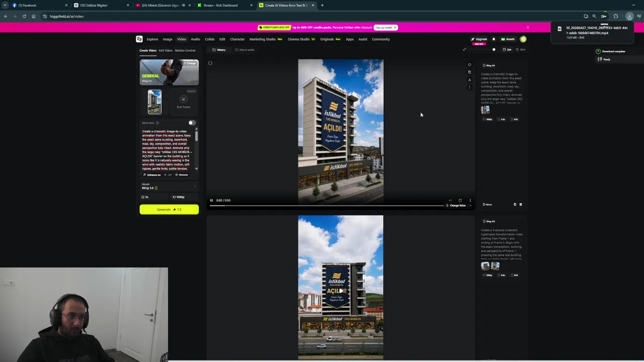Reload the browser page

24,16
